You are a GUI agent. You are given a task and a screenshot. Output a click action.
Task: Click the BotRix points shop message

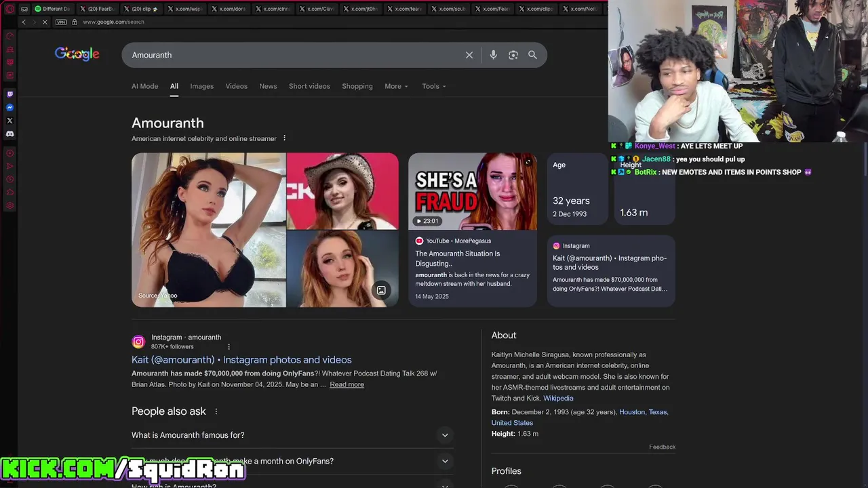(x=711, y=172)
